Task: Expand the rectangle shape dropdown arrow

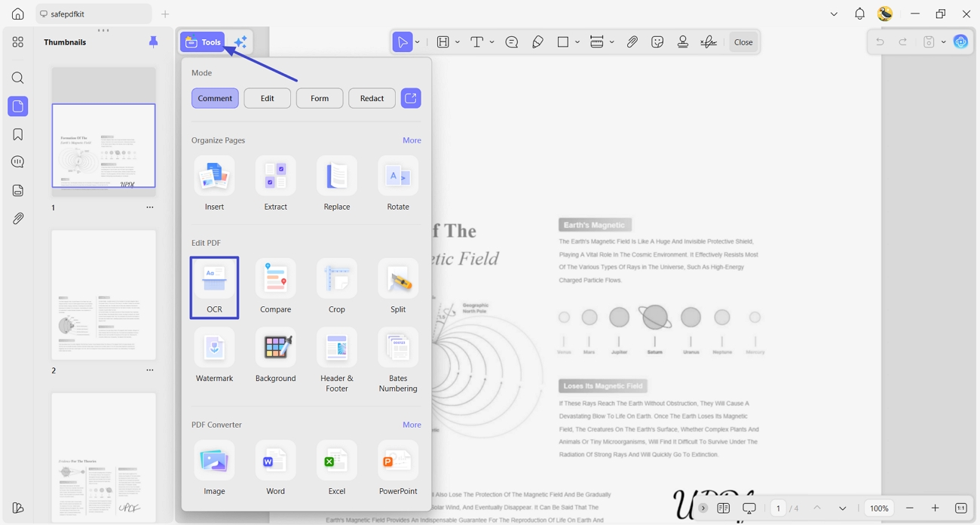Action: tap(577, 42)
